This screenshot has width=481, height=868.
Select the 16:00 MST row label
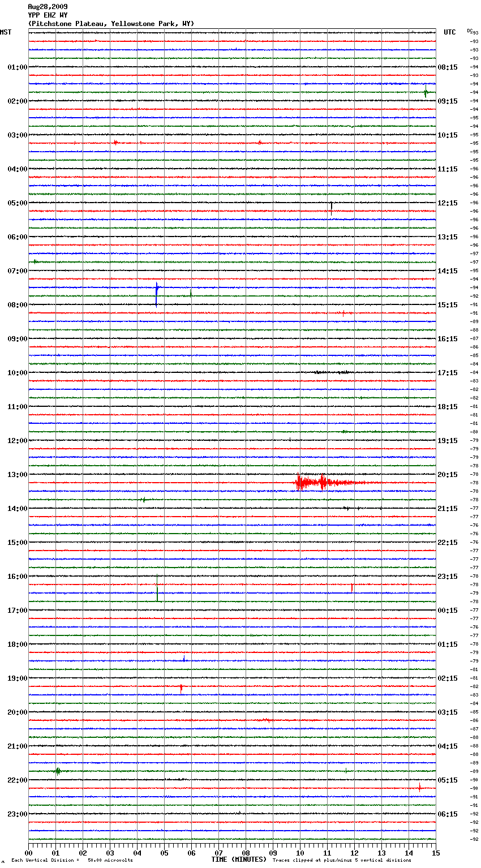[x=18, y=577]
